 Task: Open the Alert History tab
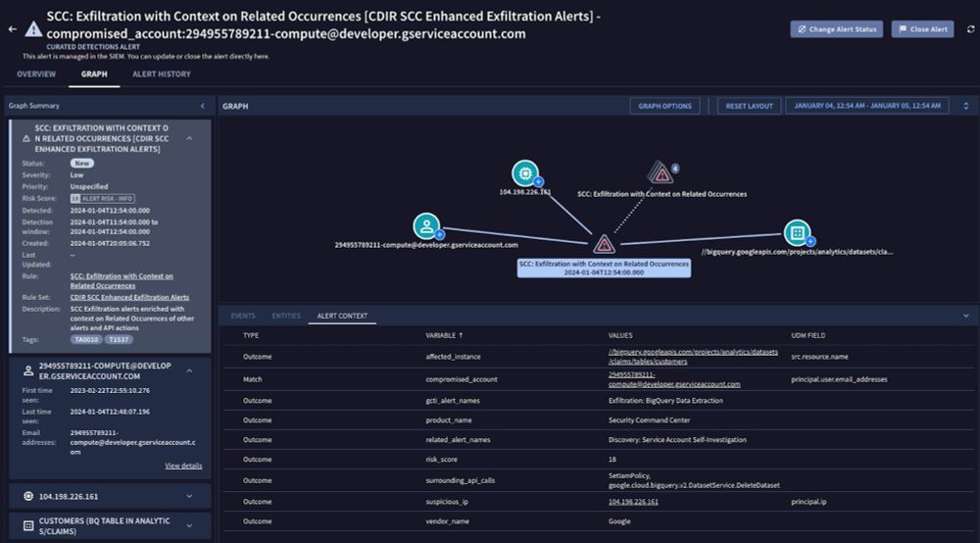162,74
